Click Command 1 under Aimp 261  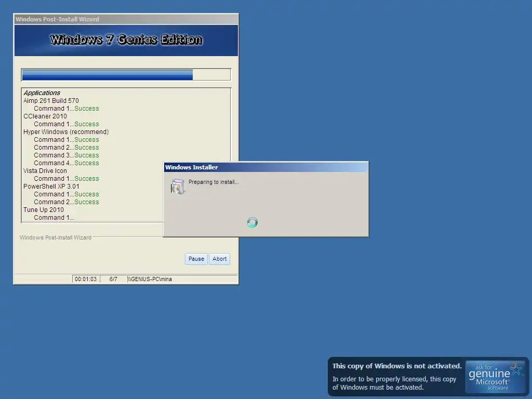click(x=66, y=109)
